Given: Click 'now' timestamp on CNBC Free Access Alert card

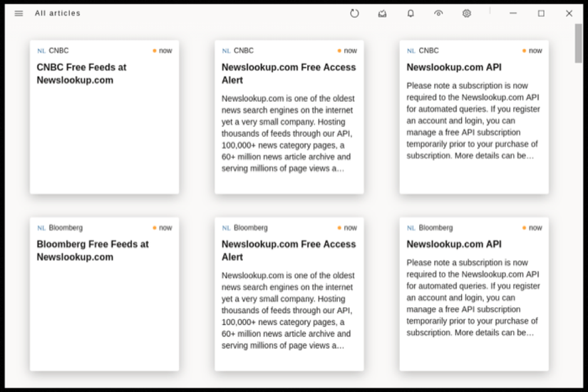Looking at the screenshot, I should [x=350, y=51].
